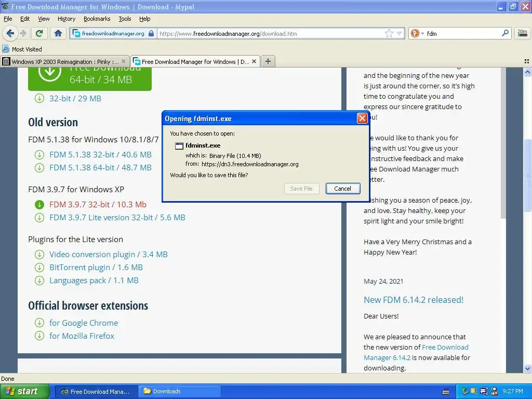Click the page scrollbar down arrow
Image resolution: width=532 pixels, height=399 pixels.
coord(527,368)
